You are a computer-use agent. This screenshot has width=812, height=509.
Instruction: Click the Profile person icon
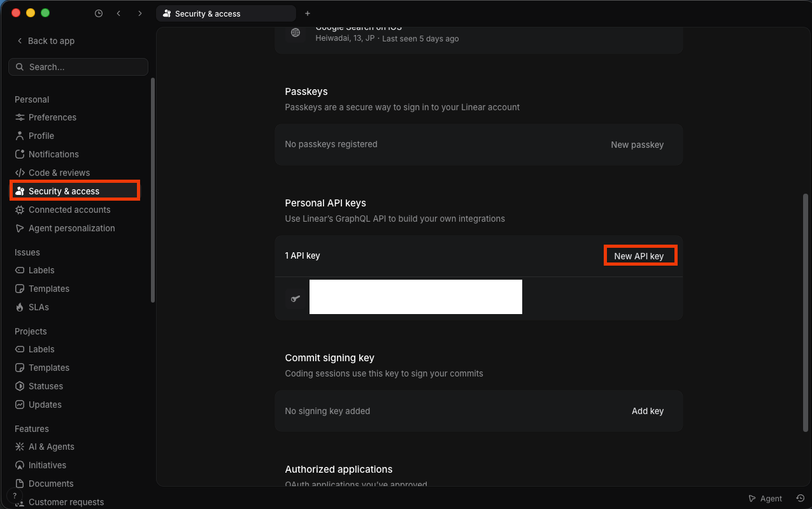20,136
